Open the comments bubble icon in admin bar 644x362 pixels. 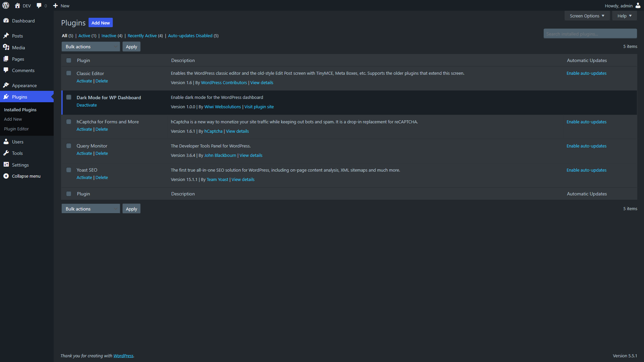tap(39, 5)
